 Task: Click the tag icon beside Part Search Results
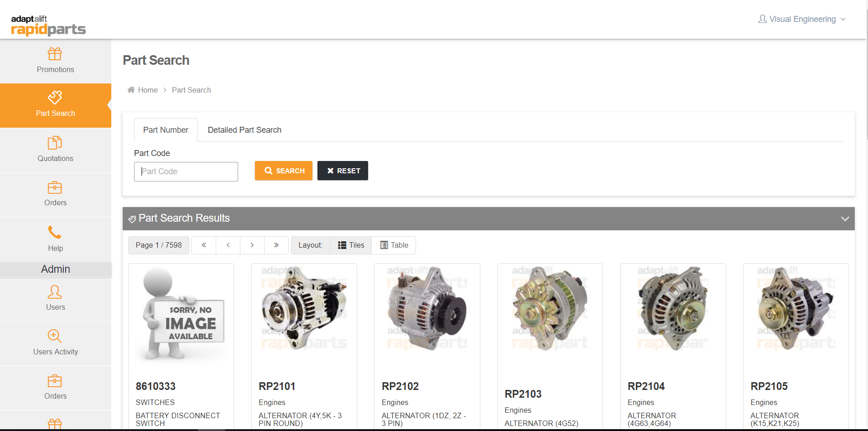[x=132, y=219]
